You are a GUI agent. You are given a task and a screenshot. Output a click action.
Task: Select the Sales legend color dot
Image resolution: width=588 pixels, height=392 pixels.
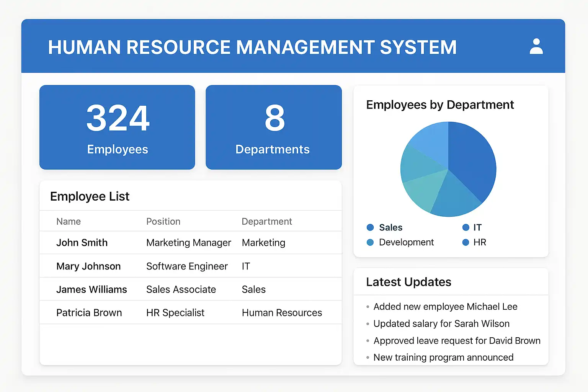(370, 227)
